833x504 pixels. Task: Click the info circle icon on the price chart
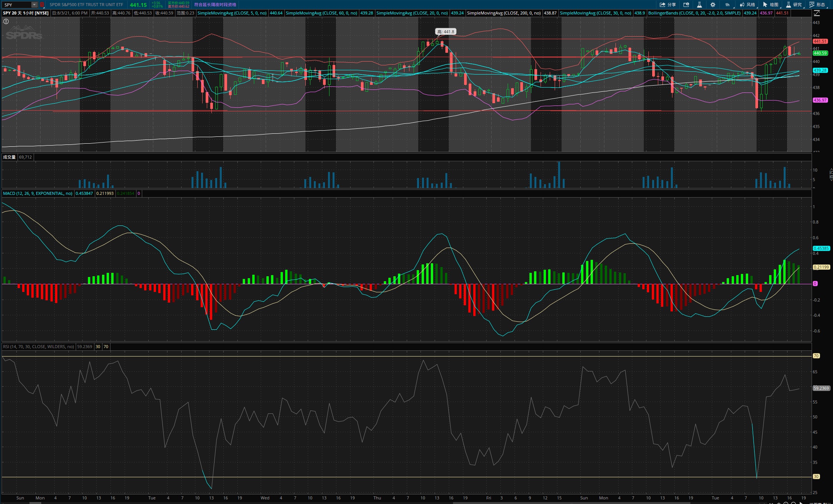pyautogui.click(x=6, y=21)
